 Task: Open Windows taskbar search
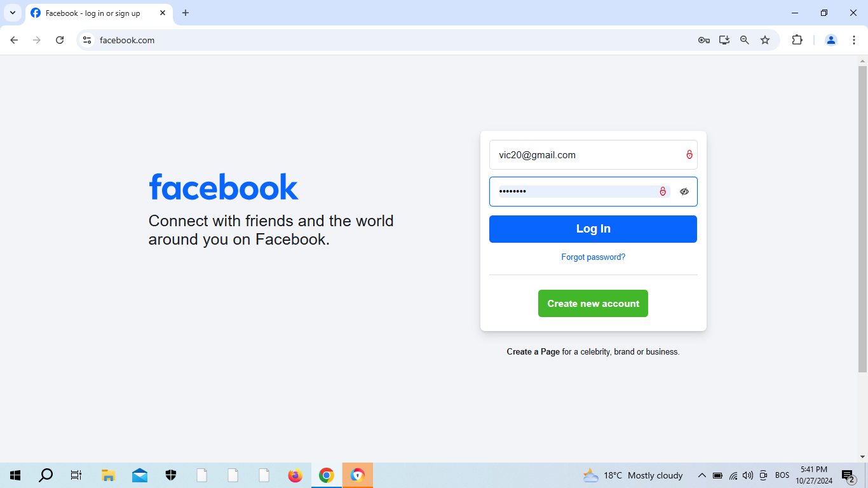coord(46,475)
